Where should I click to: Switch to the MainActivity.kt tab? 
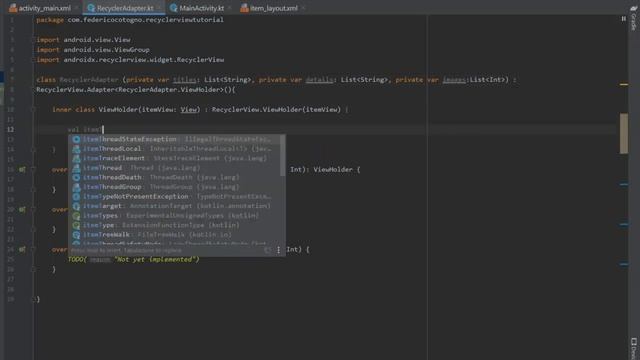[x=202, y=8]
